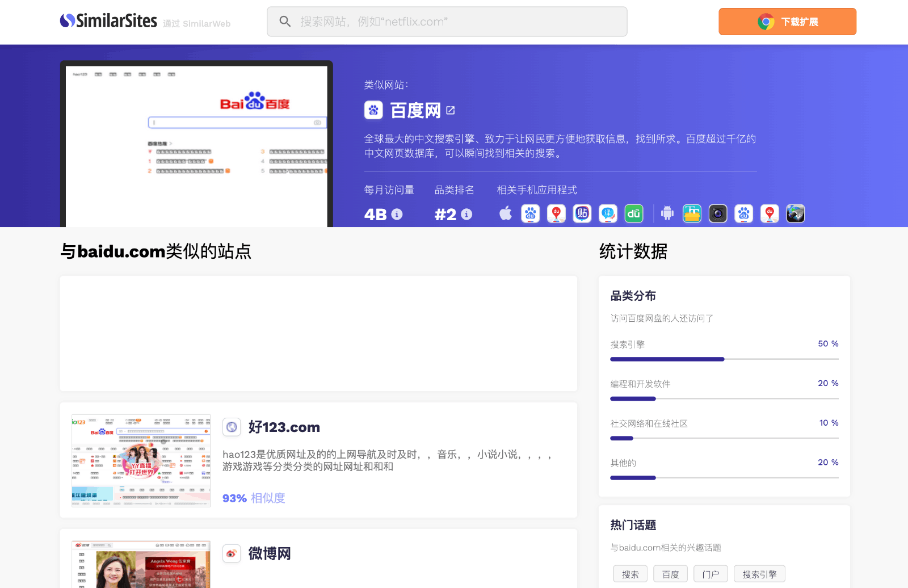This screenshot has width=908, height=588.
Task: Click the 热门话题 heading
Action: point(633,525)
